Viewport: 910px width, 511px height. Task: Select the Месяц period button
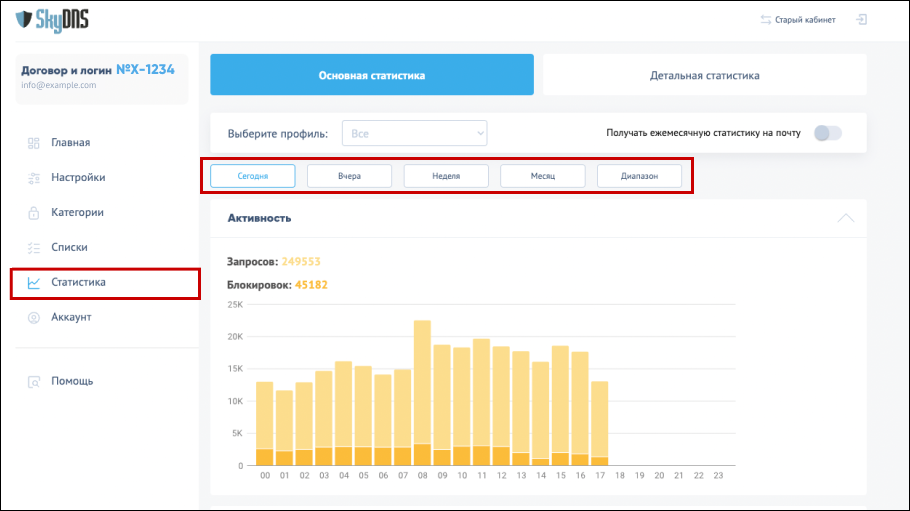pos(543,176)
